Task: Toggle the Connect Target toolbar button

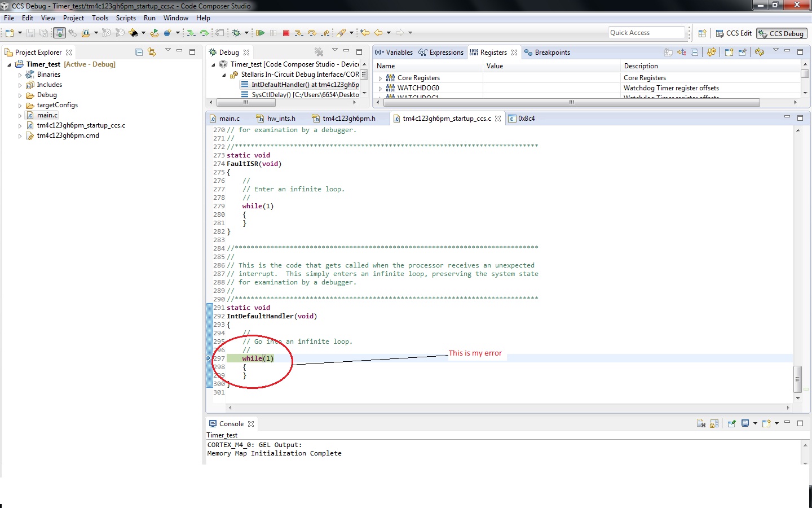Action: click(x=59, y=33)
